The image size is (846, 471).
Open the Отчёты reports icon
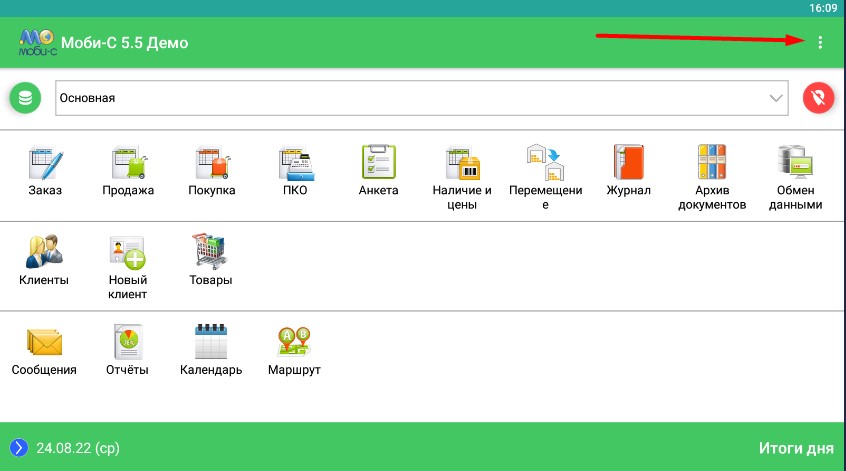tap(127, 350)
